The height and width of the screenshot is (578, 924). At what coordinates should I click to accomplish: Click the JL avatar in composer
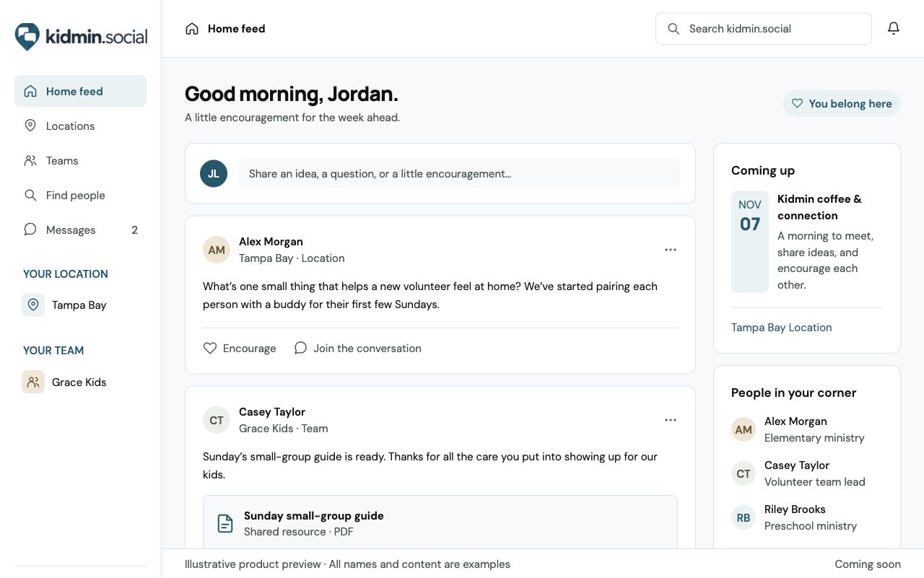214,174
